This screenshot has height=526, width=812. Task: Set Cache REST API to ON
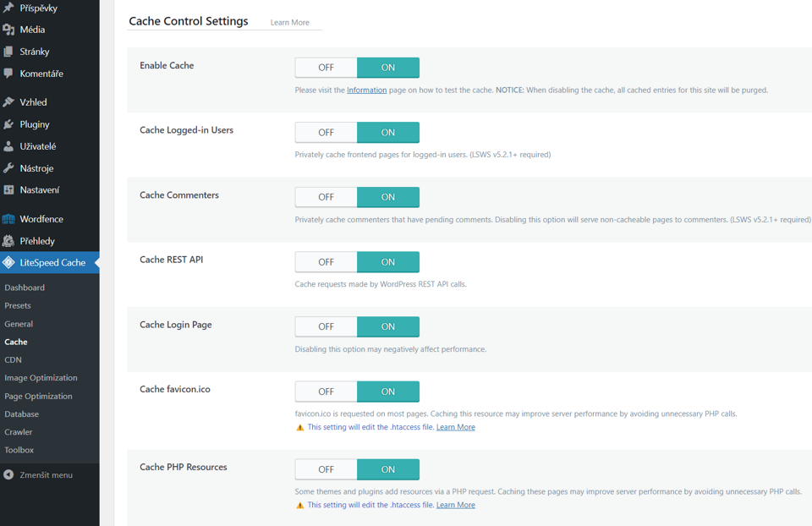pyautogui.click(x=388, y=262)
